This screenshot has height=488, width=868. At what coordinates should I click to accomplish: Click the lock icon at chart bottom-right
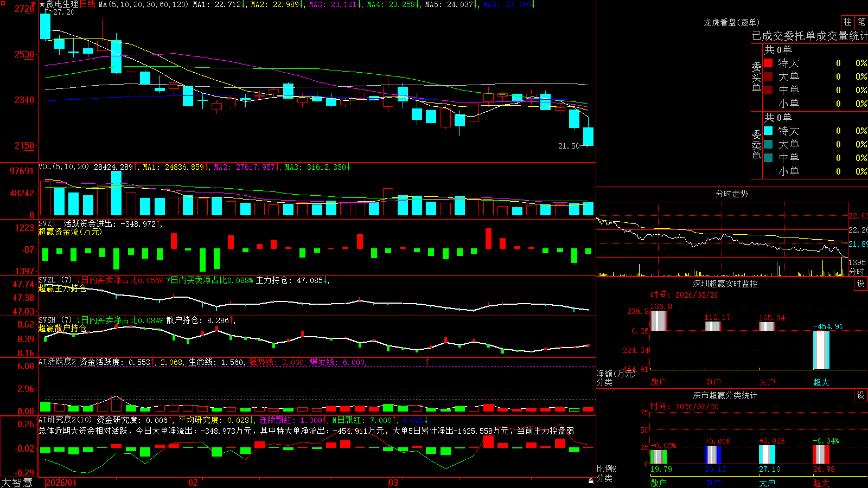tap(591, 481)
